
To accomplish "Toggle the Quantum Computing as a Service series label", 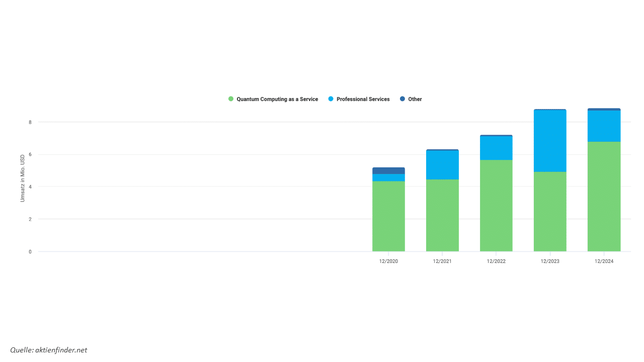I will (x=277, y=99).
